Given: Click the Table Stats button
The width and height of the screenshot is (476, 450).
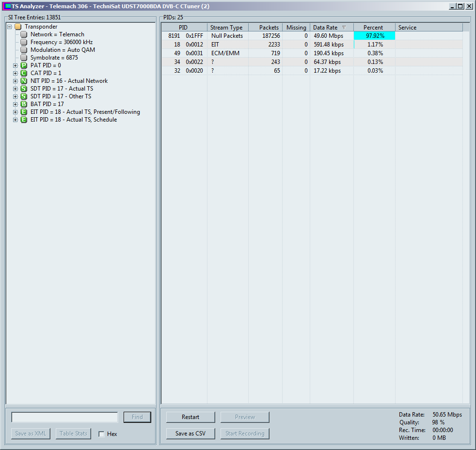Looking at the screenshot, I should tap(73, 434).
